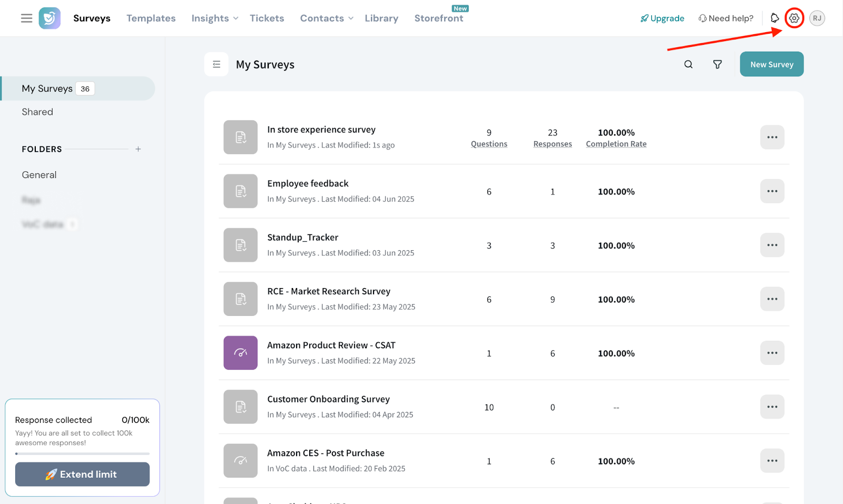Open the Storefront tab
Screen dimensions: 843x504
point(438,18)
